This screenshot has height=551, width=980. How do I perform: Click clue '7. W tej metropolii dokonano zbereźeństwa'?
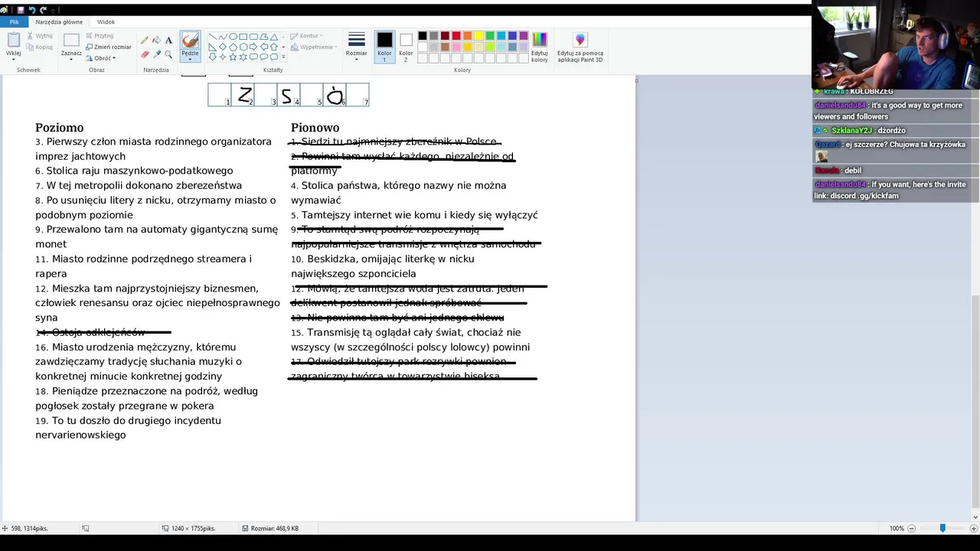(x=139, y=185)
